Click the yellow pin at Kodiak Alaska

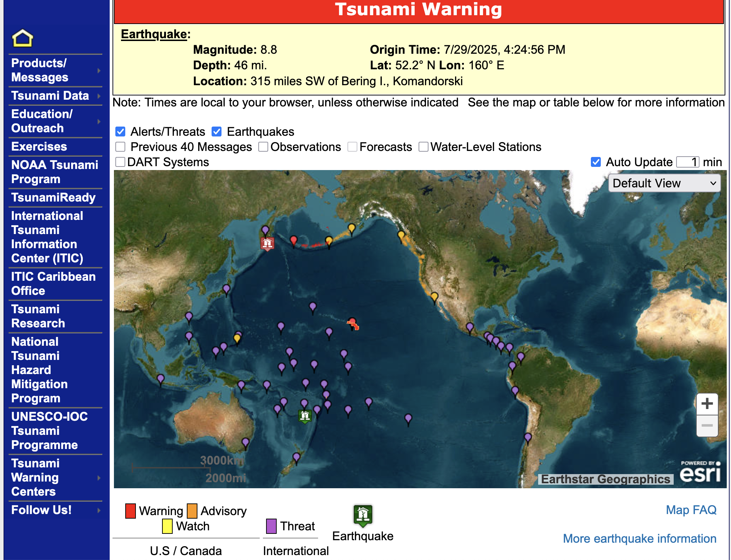tap(351, 229)
